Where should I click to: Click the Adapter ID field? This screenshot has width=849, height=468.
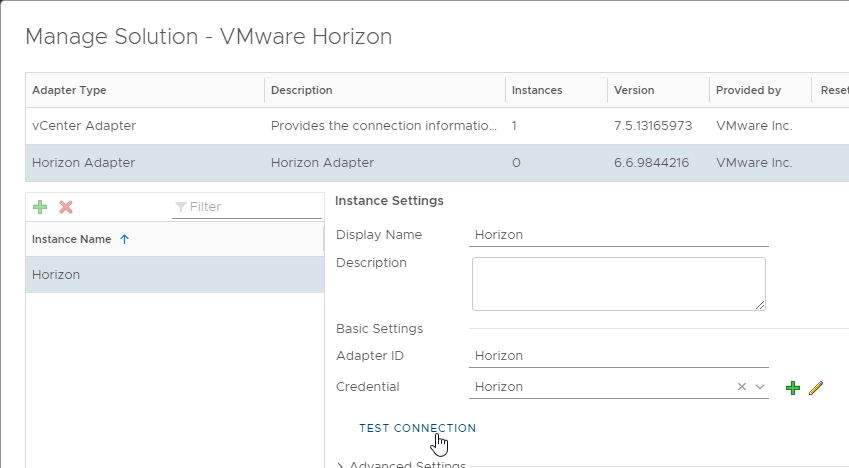(x=619, y=356)
